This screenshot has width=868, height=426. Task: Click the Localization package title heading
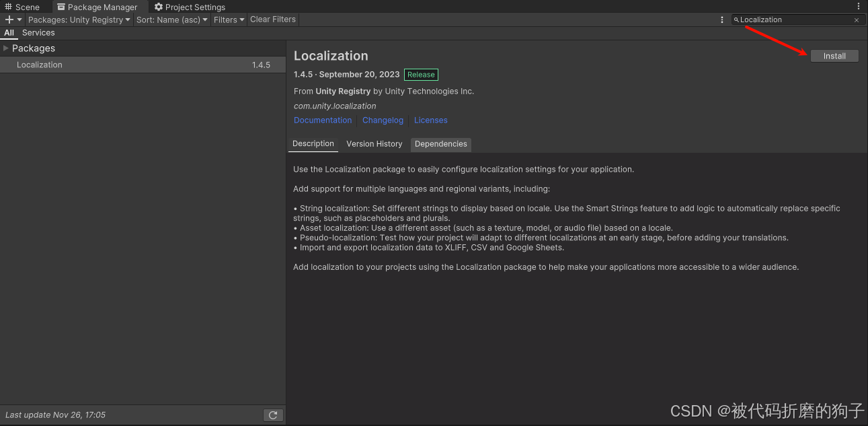(x=331, y=56)
